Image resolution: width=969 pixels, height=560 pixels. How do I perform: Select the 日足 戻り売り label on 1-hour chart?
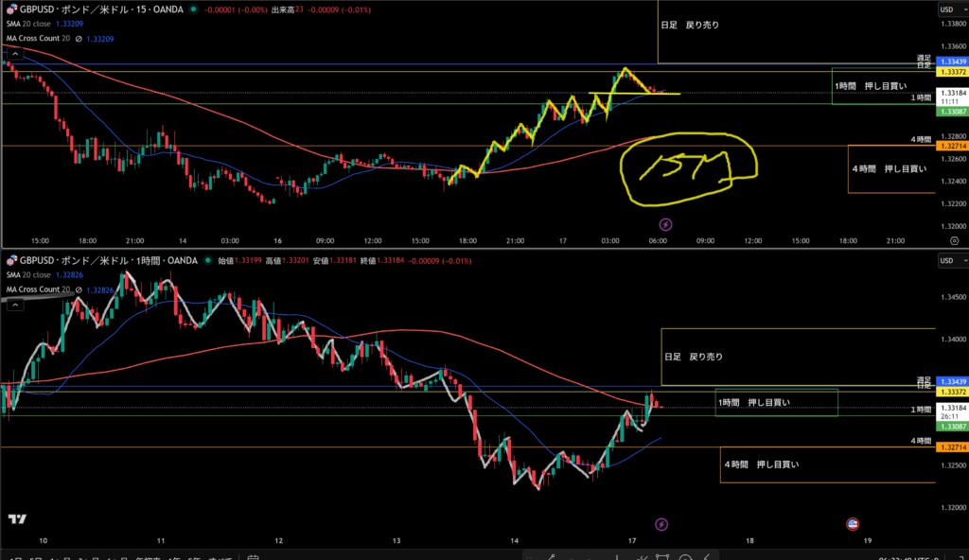[693, 357]
